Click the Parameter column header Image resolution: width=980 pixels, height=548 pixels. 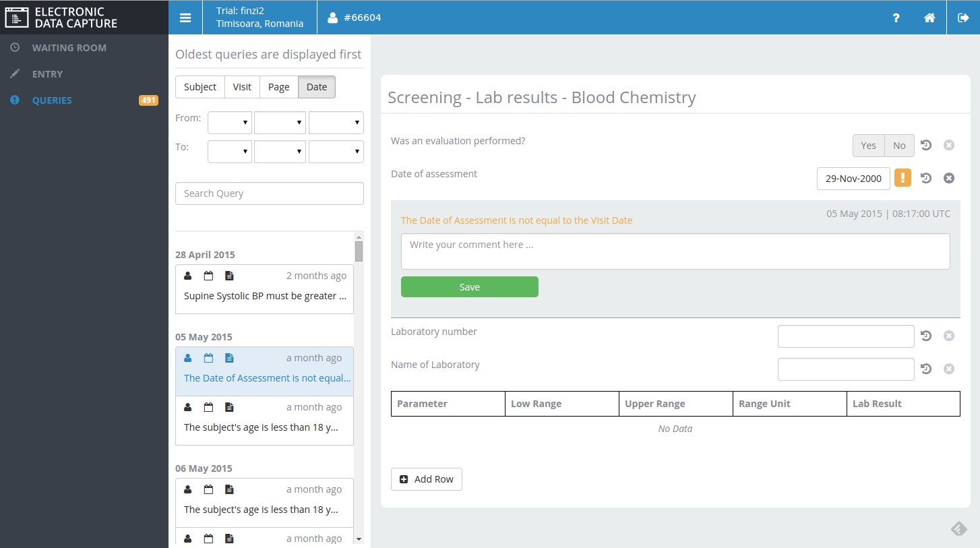(448, 404)
